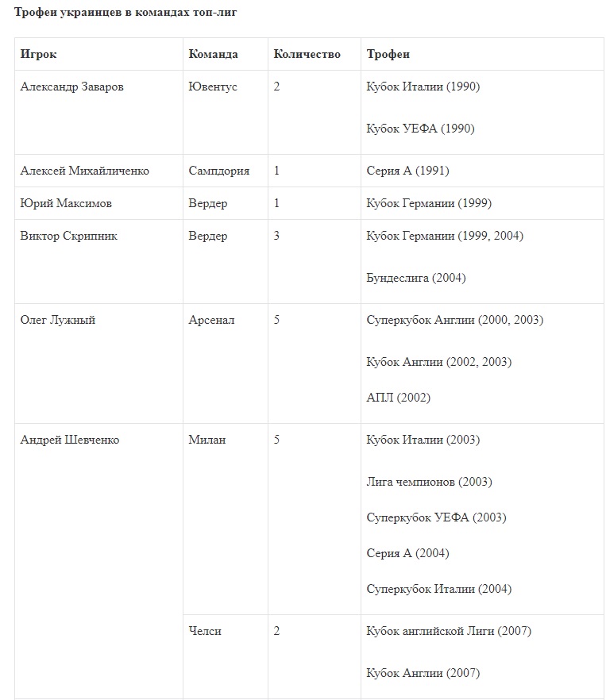This screenshot has height=700, width=606.
Task: Select the player cell Александр Заваров
Action: (71, 87)
